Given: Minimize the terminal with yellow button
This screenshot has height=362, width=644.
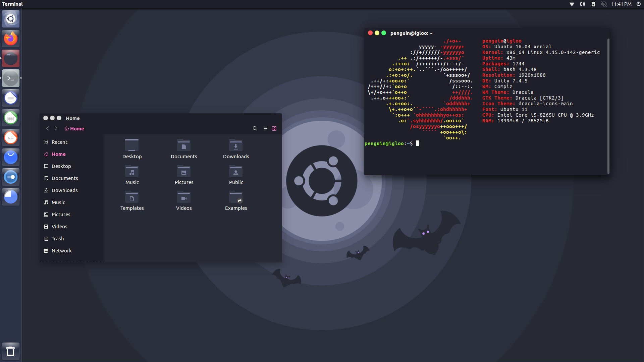Looking at the screenshot, I should (x=377, y=33).
